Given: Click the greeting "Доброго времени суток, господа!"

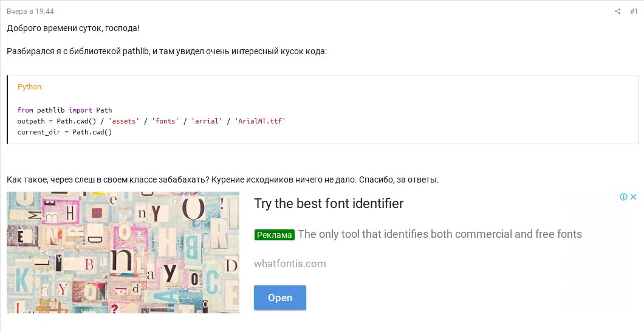Looking at the screenshot, I should pos(73,28).
